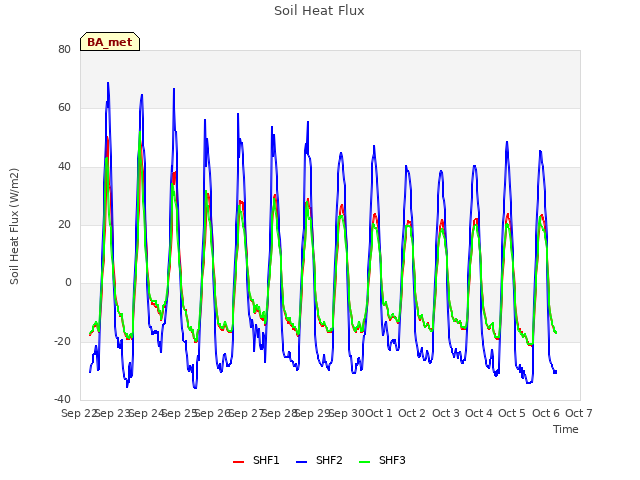Click the y-axis label 40
Image resolution: width=640 pixels, height=480 pixels.
tap(64, 167)
